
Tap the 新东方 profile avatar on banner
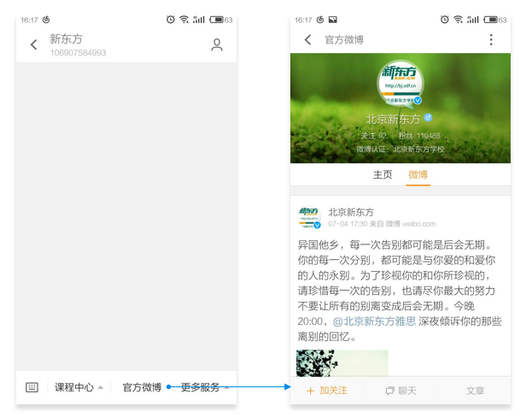tap(400, 83)
